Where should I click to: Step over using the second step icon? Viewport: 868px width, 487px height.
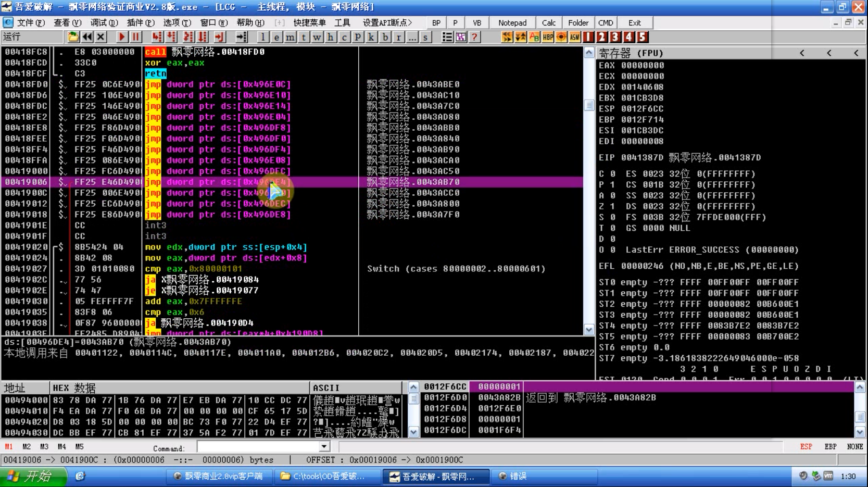coord(171,37)
